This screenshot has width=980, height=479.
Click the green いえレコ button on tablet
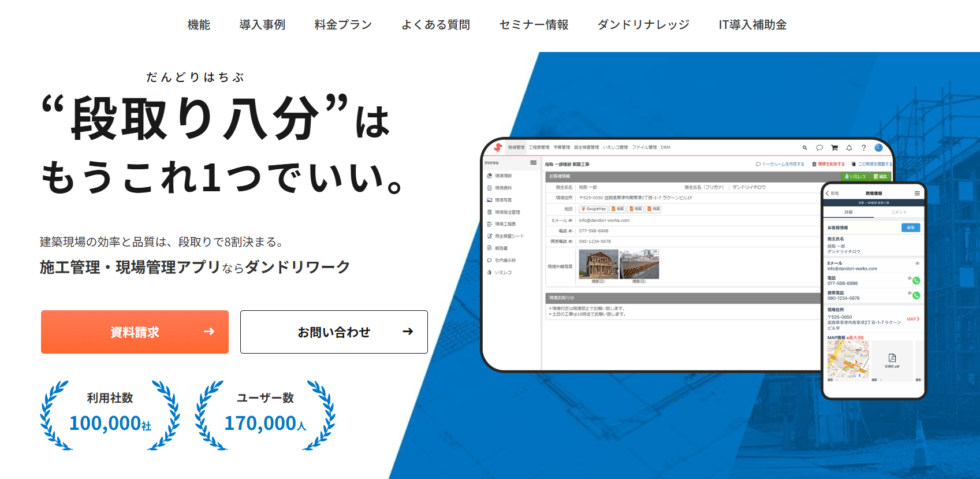point(855,176)
